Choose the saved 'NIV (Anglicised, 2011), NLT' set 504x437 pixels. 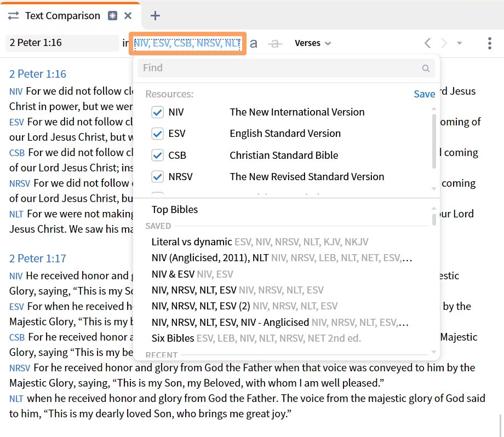(x=282, y=258)
